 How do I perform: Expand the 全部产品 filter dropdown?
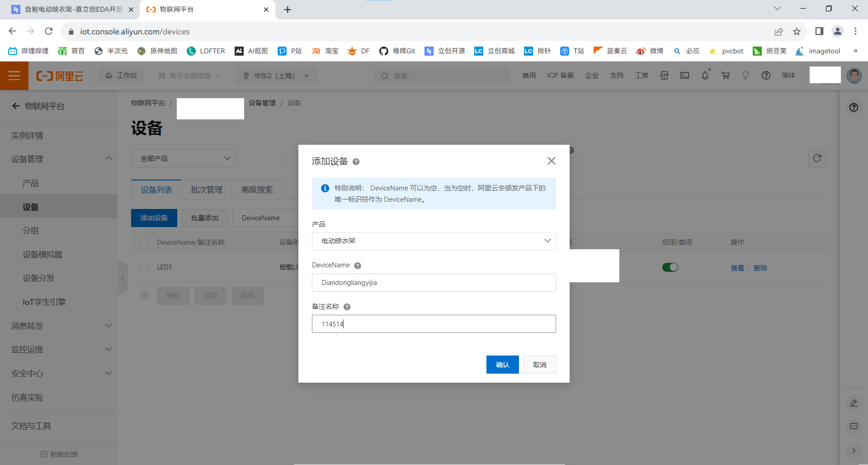click(183, 158)
